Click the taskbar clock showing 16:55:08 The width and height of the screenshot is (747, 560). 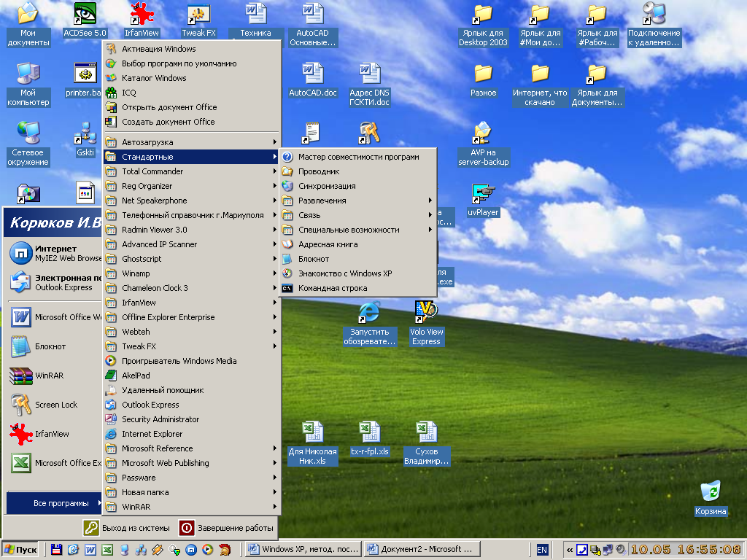coord(686,550)
